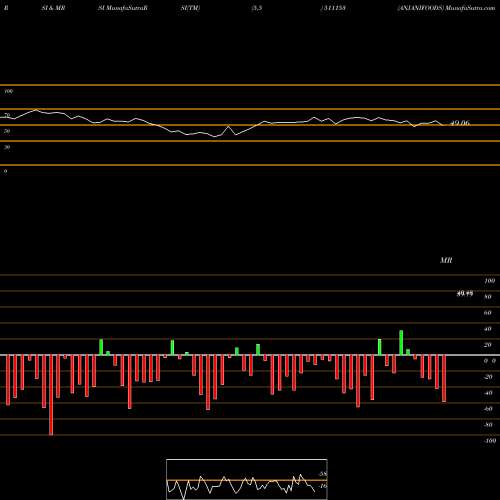Click the -40 label on MR axis
Image resolution: width=500 pixels, height=500 pixels.
click(x=488, y=393)
